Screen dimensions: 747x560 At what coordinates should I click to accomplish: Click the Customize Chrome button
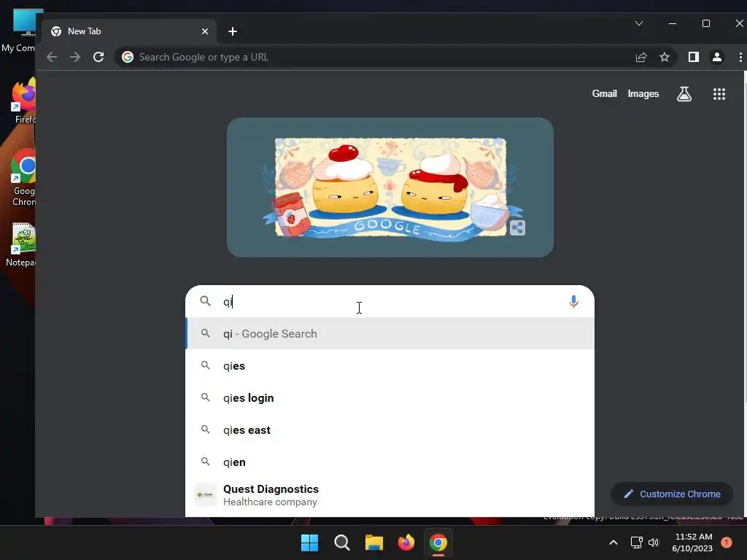click(672, 494)
